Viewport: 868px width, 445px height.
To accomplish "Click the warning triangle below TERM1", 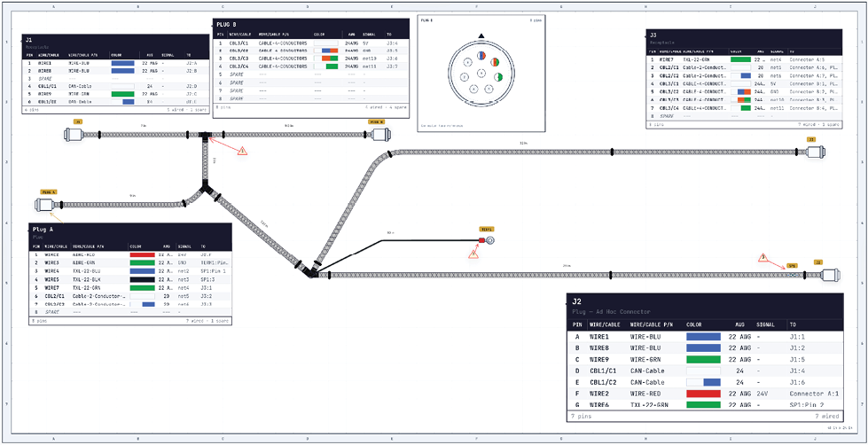I will click(x=473, y=254).
